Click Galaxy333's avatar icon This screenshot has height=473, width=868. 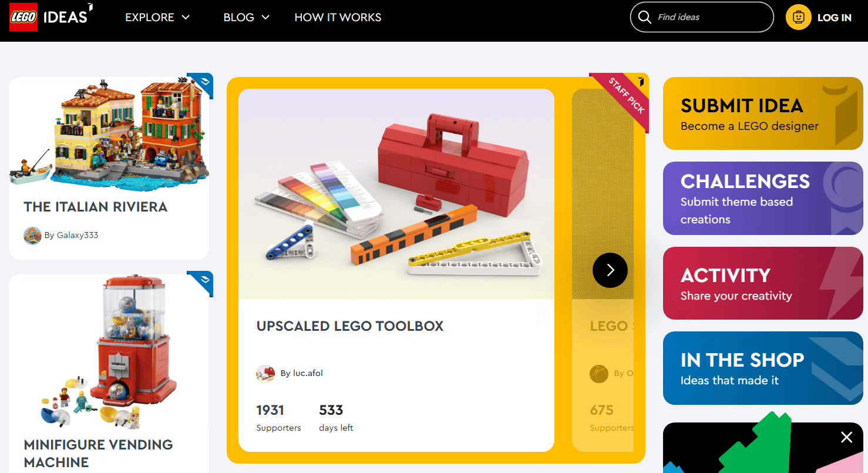pos(32,236)
